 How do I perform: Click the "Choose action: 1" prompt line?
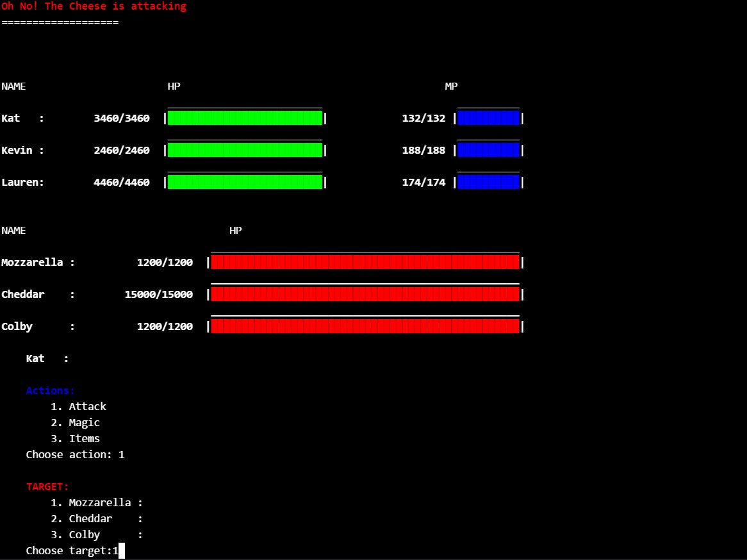tap(75, 455)
